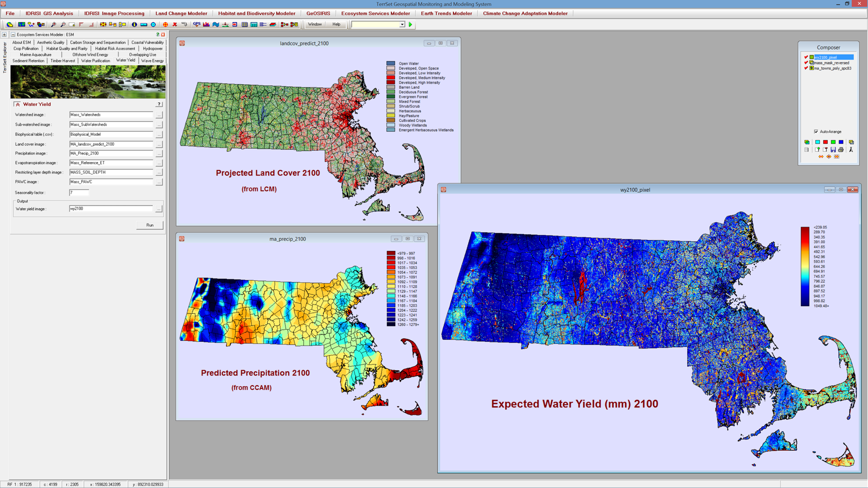Click the zoom in magnifier toolbar icon
Viewport: 868px width, 488px height.
coord(54,24)
